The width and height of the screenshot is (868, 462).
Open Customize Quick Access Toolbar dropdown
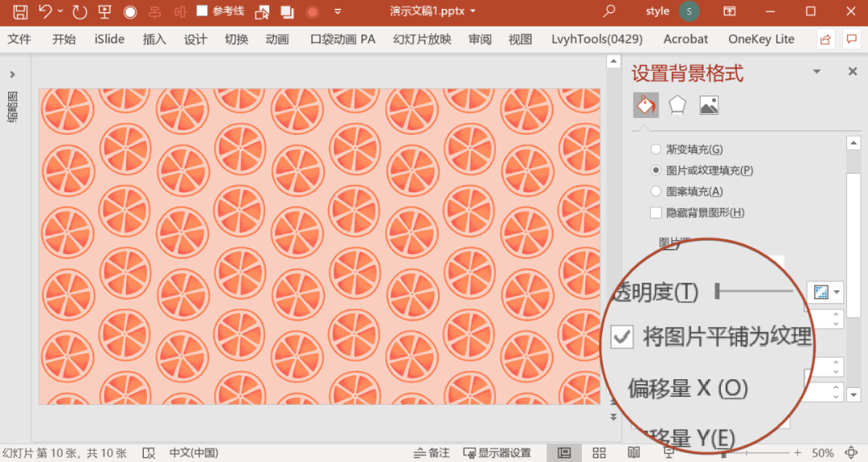tap(338, 11)
